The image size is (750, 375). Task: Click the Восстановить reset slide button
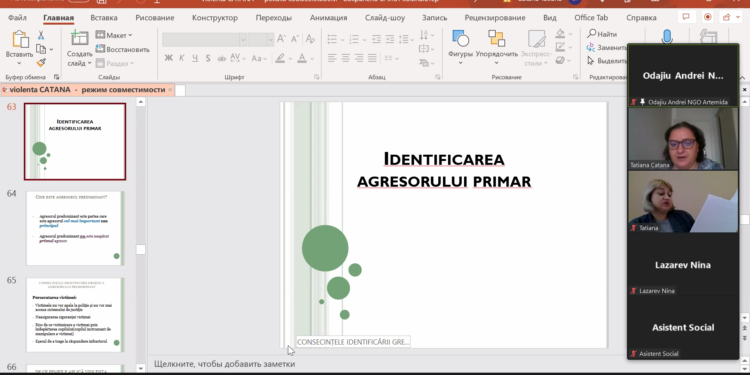point(122,49)
